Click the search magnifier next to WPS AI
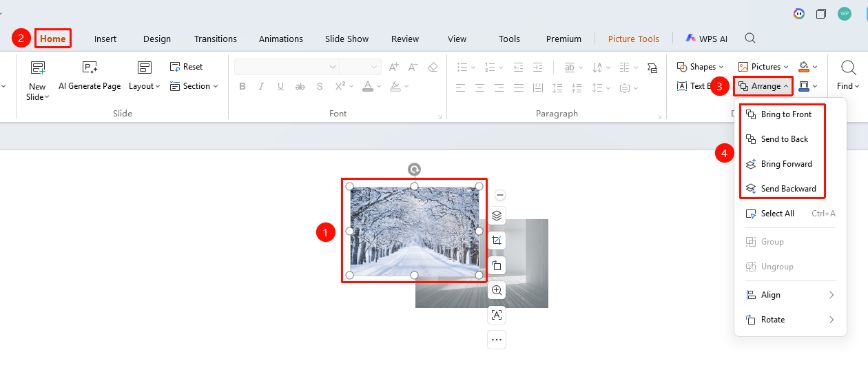The image size is (868, 370). [x=750, y=38]
